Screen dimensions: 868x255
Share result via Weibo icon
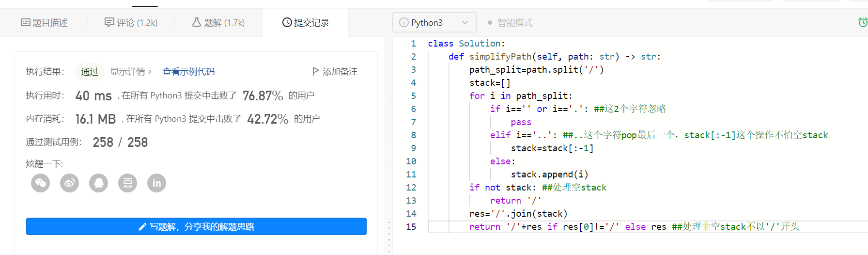click(70, 183)
